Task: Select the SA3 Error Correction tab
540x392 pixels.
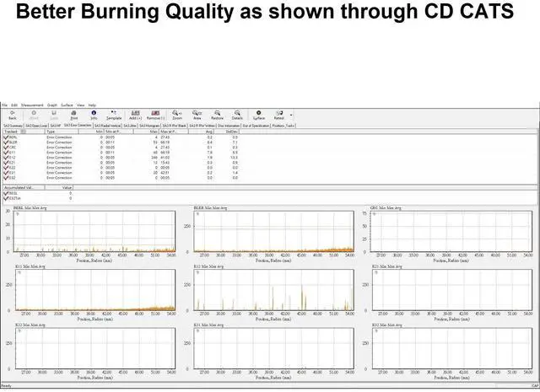Action: coord(78,126)
